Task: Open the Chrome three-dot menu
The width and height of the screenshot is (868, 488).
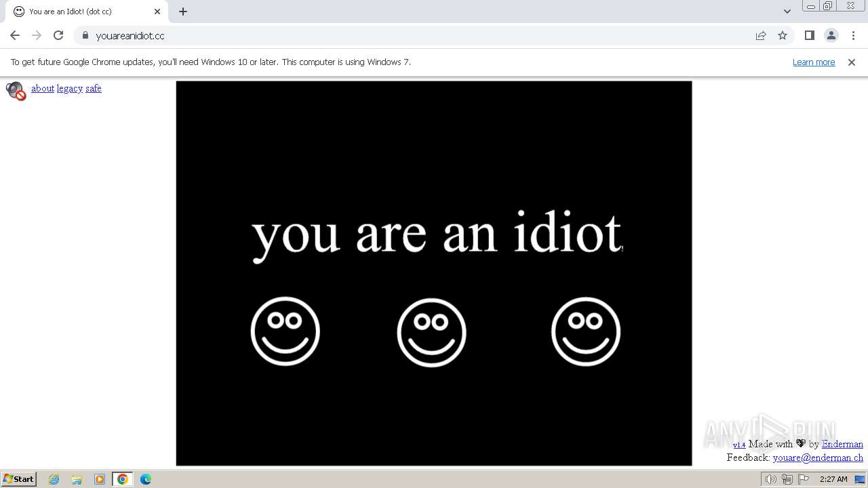Action: tap(853, 35)
